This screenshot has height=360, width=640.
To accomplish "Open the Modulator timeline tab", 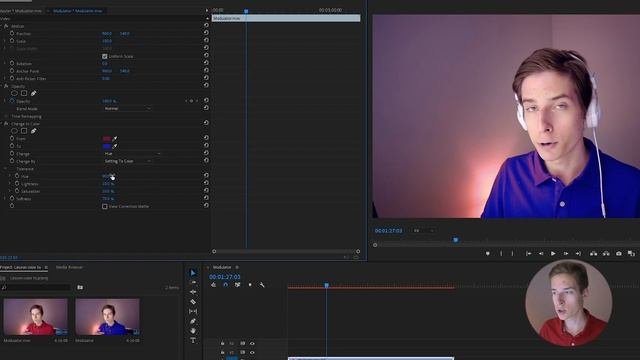I will [x=222, y=267].
